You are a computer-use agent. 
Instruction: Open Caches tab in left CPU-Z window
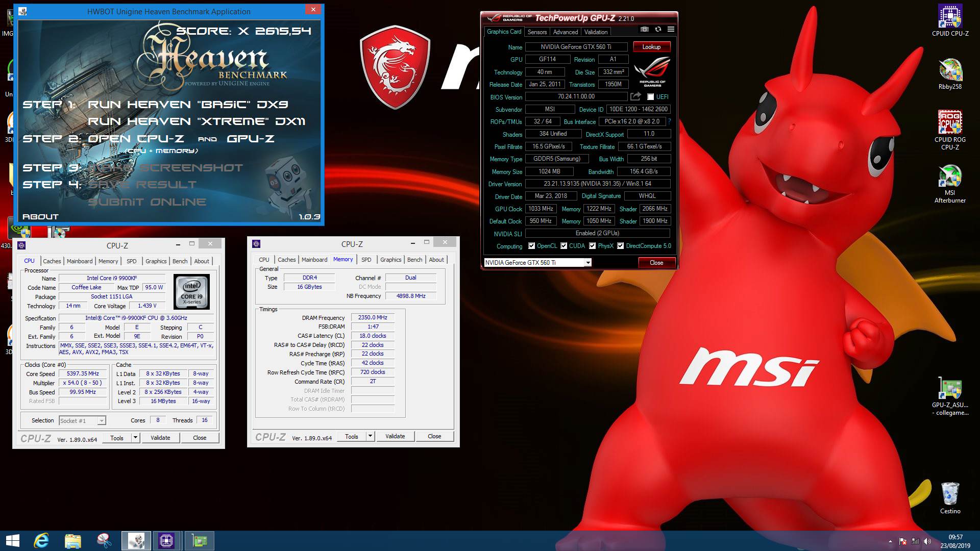(x=52, y=261)
